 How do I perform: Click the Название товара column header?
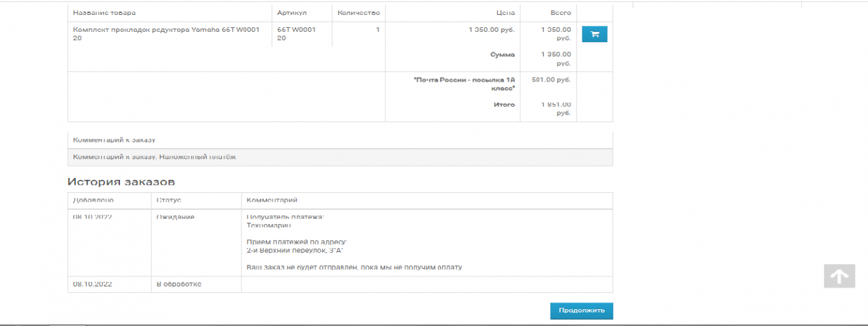(104, 13)
